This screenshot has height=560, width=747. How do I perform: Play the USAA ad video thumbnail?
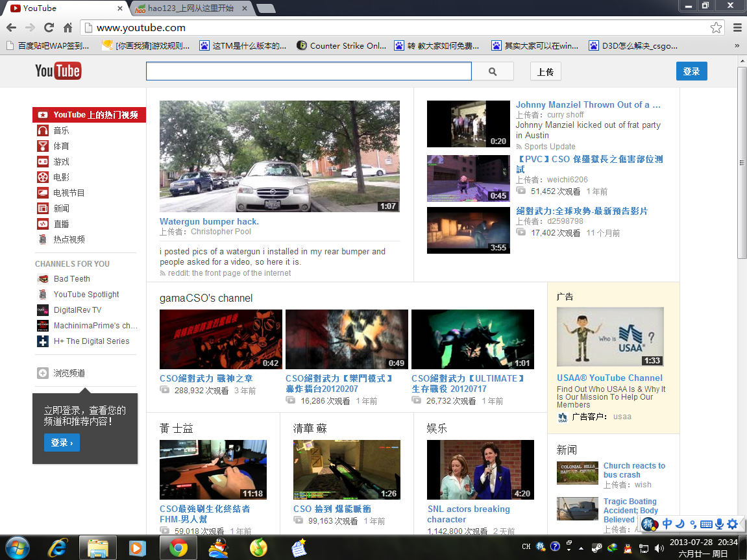(x=610, y=337)
